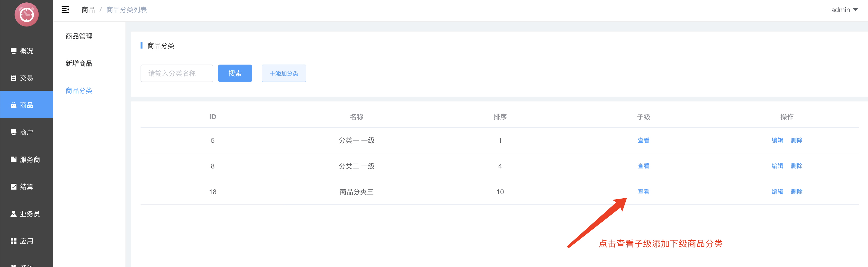This screenshot has width=868, height=267.
Task: Select 新增商品 in the submenu
Action: [79, 63]
